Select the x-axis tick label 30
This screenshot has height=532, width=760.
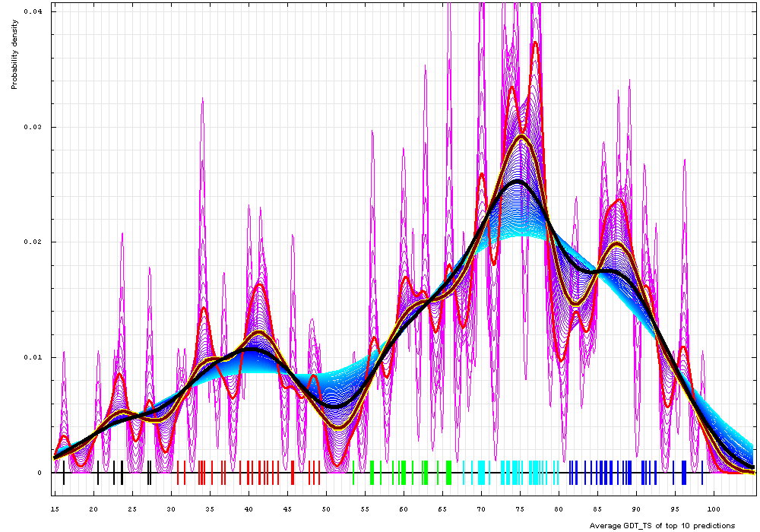[x=171, y=508]
